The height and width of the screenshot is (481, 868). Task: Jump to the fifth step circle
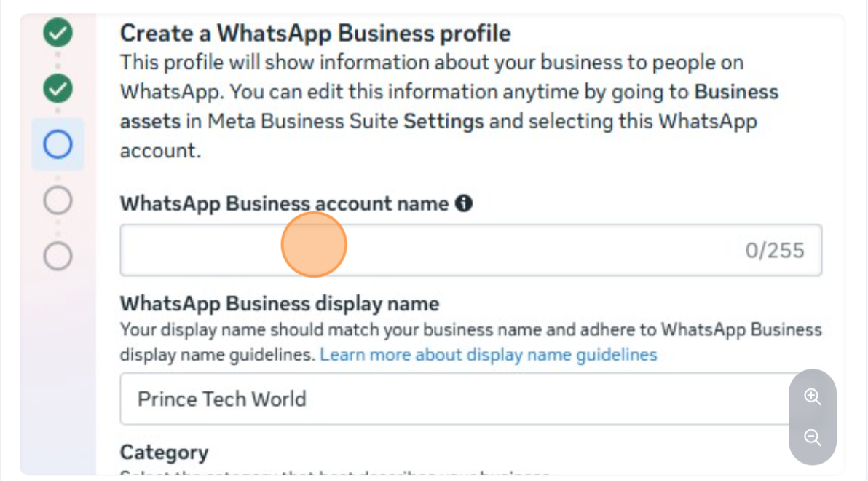[x=58, y=256]
